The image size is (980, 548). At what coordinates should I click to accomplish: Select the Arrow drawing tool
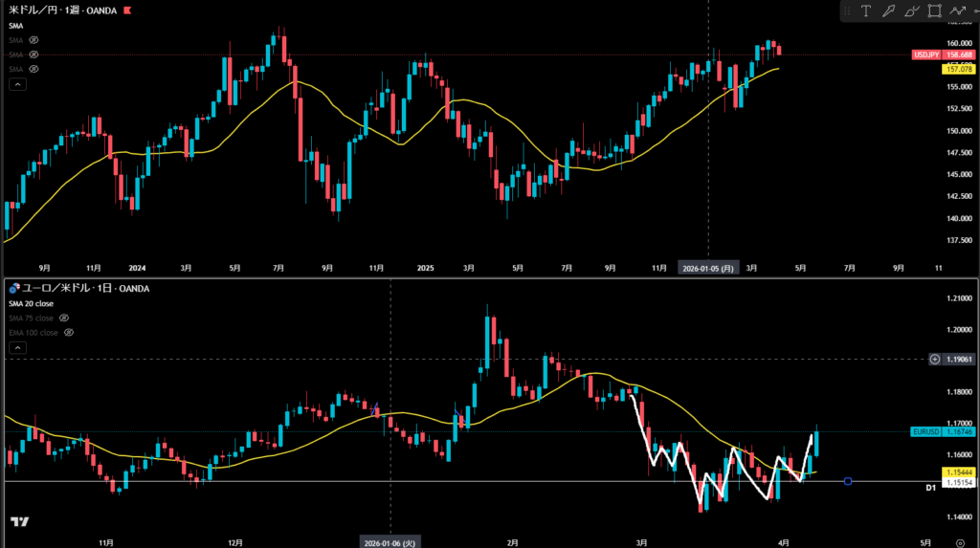pyautogui.click(x=889, y=11)
